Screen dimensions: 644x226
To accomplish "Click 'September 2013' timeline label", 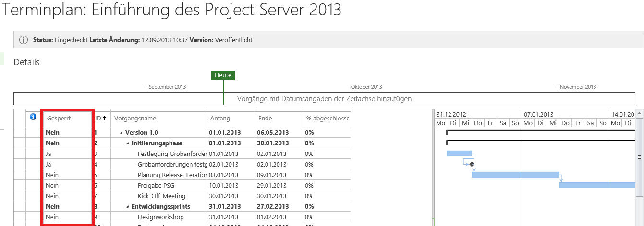I will click(167, 87).
